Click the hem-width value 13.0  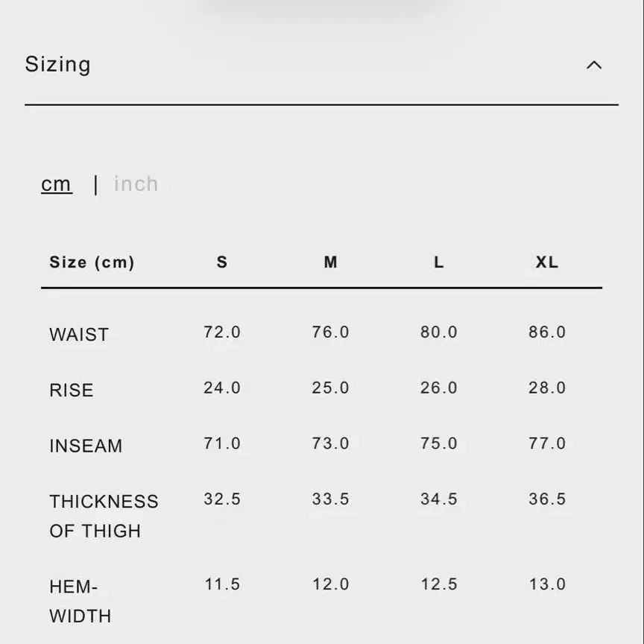[547, 584]
